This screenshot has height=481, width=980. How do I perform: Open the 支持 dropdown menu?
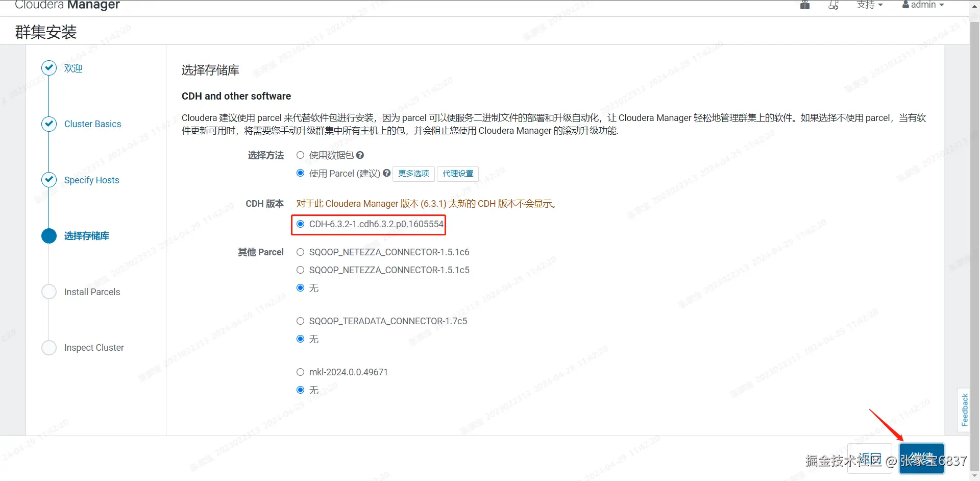point(869,5)
